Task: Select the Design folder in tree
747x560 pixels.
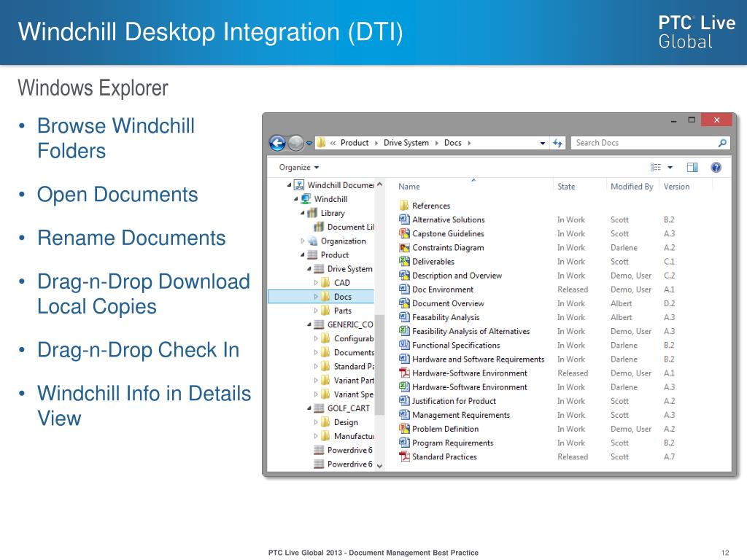Action: (346, 422)
